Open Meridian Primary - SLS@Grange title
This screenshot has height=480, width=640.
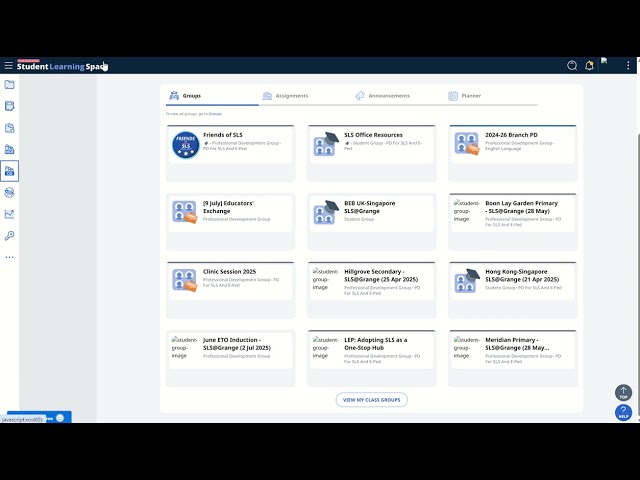coord(517,344)
